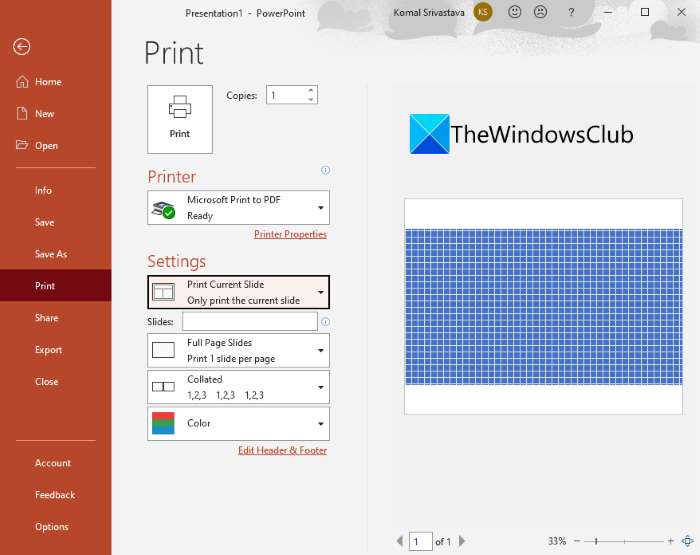Go to Home in the sidebar
Screen dimensions: 700x555
55,82
